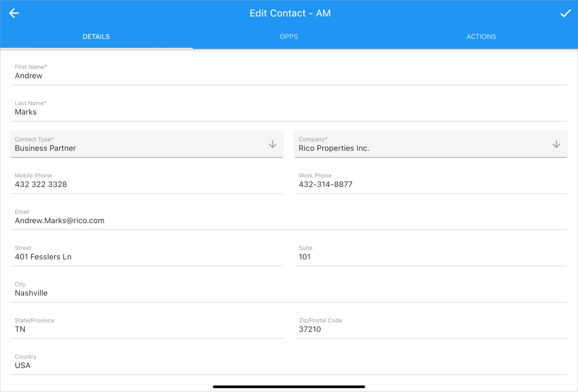Viewport: 578px width, 392px height.
Task: Save contact with the checkmark icon
Action: point(565,13)
